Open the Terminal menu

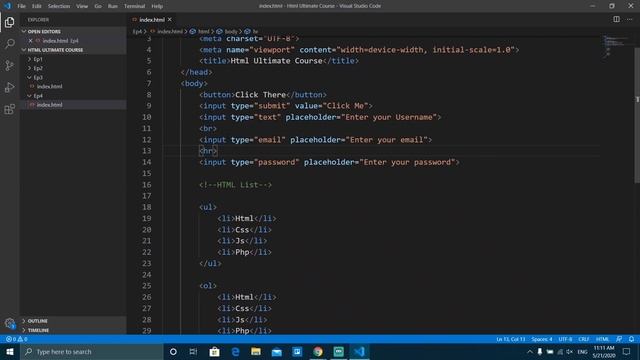point(134,6)
